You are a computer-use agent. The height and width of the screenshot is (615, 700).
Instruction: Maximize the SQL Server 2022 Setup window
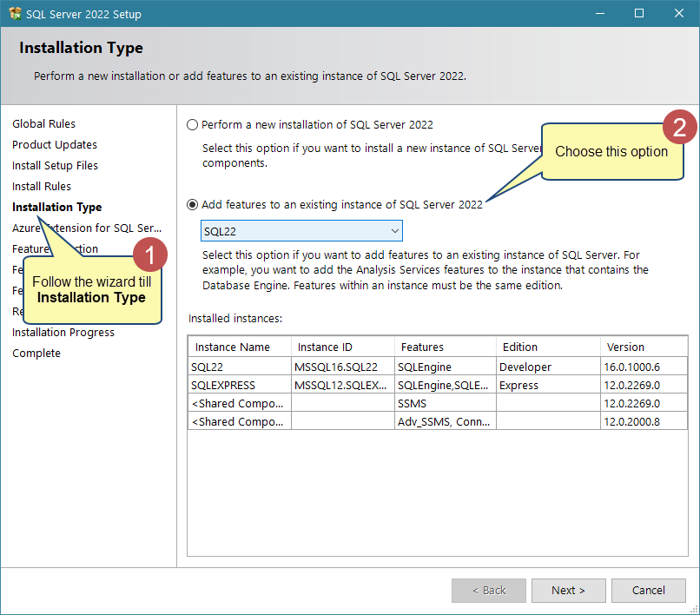point(639,13)
